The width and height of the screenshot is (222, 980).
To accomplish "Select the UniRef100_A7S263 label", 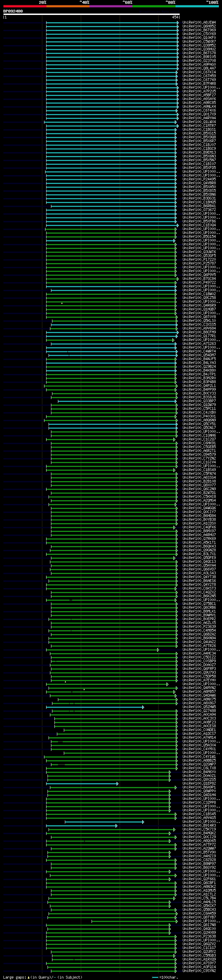I will pyautogui.click(x=199, y=343).
